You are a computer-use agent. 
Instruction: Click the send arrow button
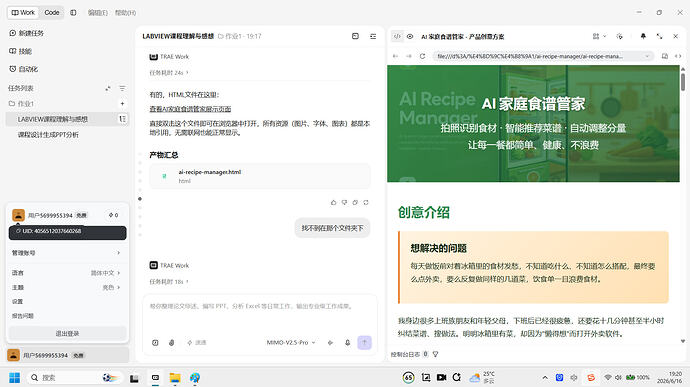(x=364, y=343)
